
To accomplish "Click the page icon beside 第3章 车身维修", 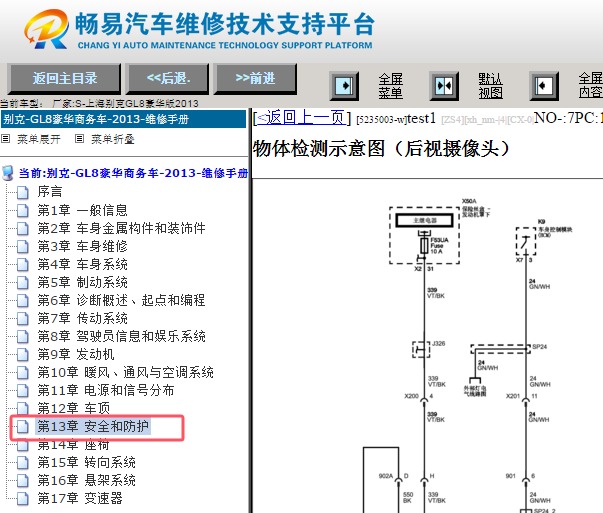I will pyautogui.click(x=23, y=247).
